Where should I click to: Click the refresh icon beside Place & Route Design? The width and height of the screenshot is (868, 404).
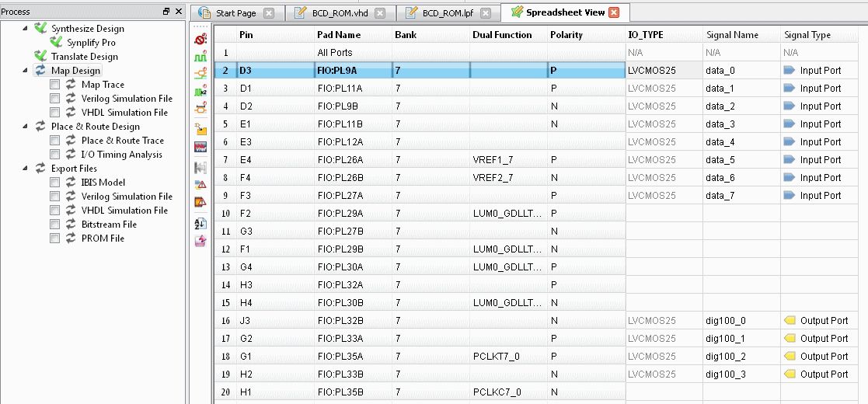(x=40, y=126)
